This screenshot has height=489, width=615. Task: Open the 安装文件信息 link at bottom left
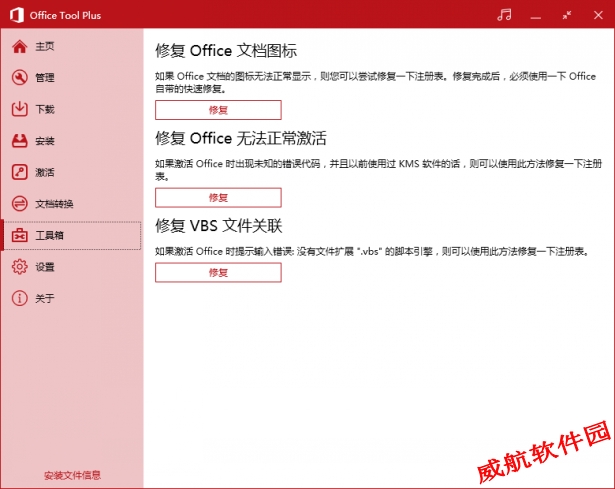point(72,475)
